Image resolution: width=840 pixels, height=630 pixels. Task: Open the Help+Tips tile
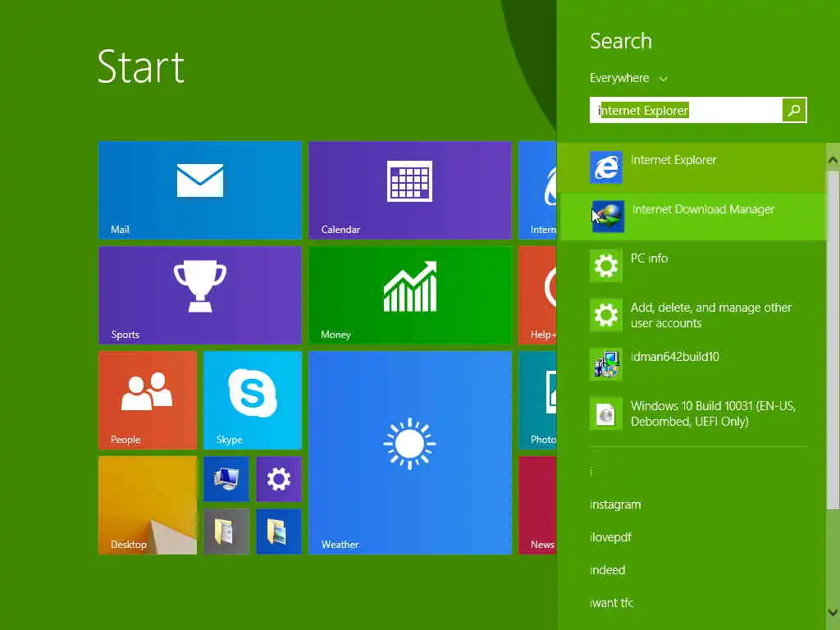pos(537,294)
